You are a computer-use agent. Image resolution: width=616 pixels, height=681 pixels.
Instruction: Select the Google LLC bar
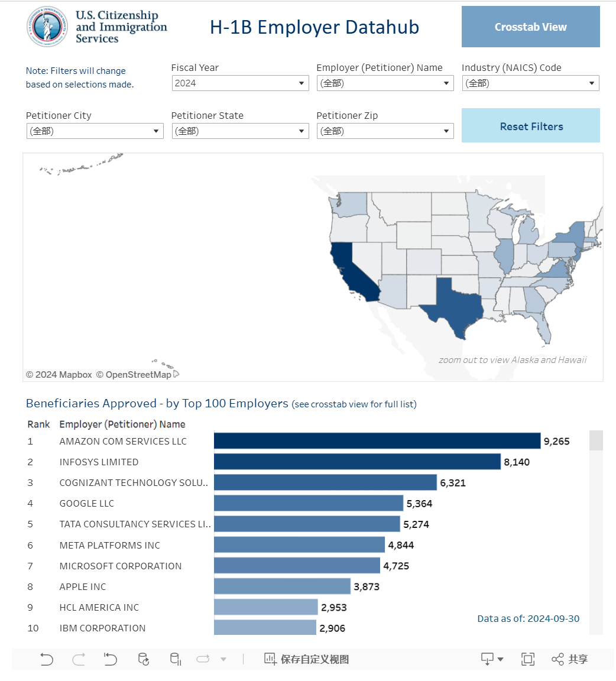coord(309,504)
